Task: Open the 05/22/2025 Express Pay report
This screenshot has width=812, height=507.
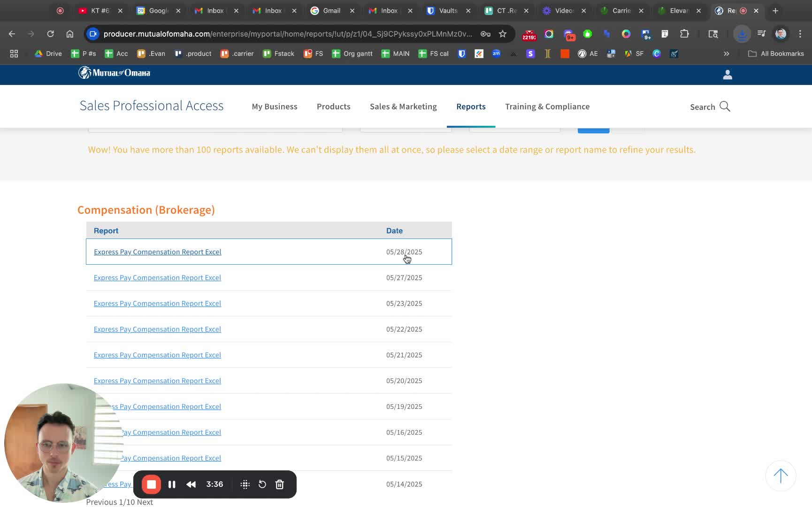Action: (x=157, y=330)
